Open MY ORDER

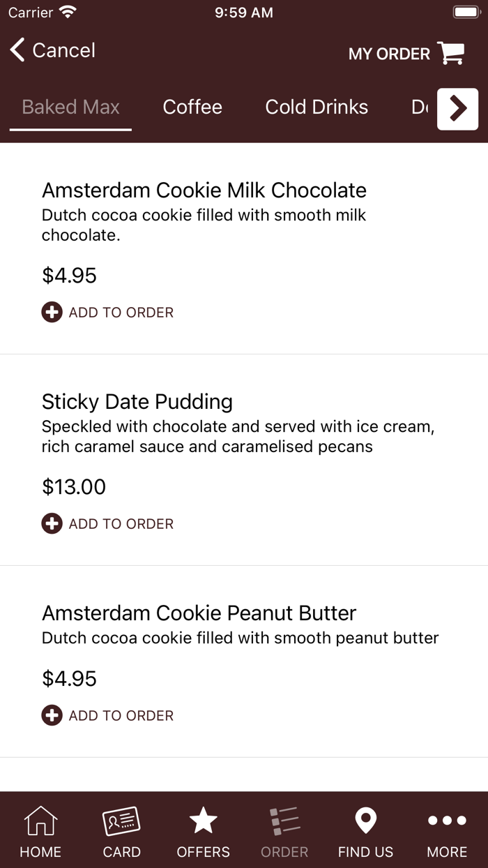pyautogui.click(x=388, y=53)
